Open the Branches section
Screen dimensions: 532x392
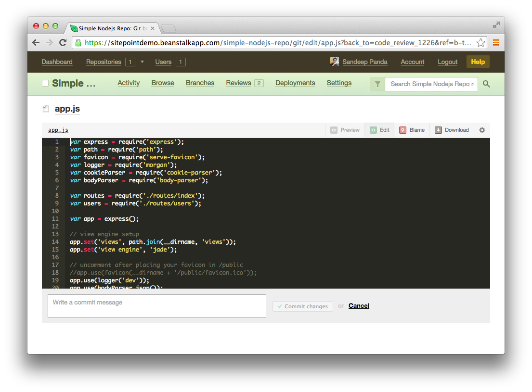click(x=200, y=83)
